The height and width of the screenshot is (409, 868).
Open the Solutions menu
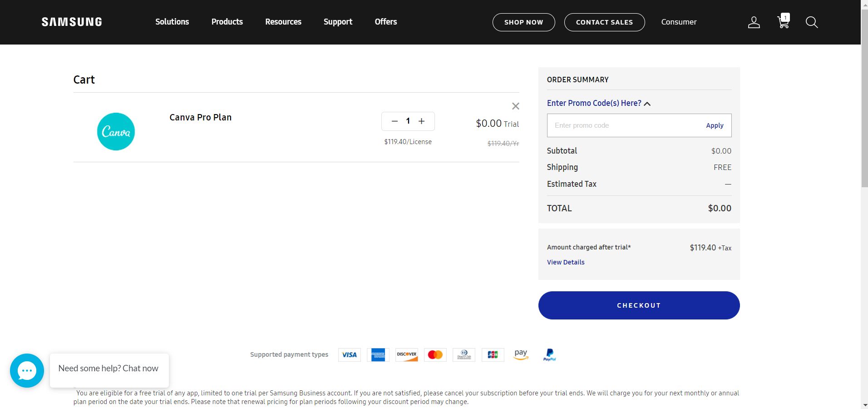[172, 22]
